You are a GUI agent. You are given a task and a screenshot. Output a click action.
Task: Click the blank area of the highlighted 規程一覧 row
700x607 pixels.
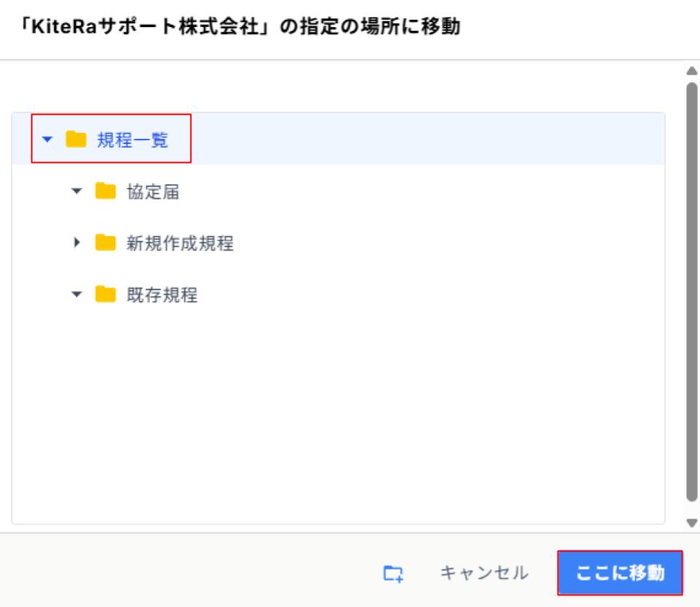(x=424, y=139)
